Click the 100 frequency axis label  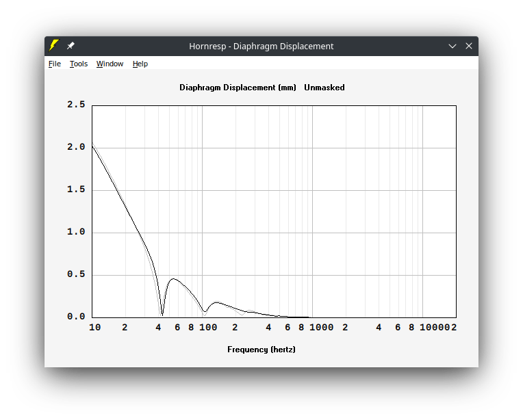click(208, 328)
